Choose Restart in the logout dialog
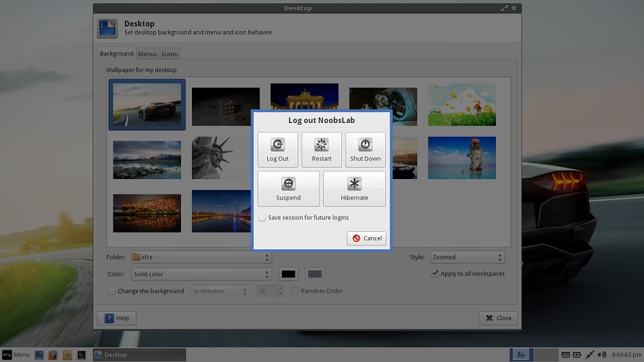Screen dimensions: 644x362 pyautogui.click(x=321, y=149)
